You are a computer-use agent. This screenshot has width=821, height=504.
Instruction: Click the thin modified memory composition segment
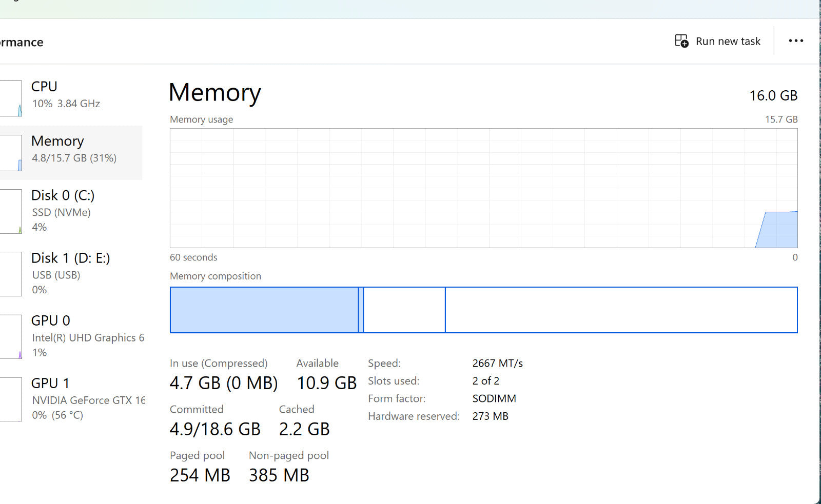point(361,310)
